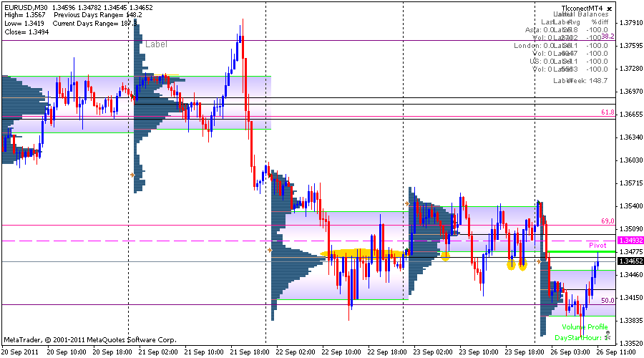644x358 pixels.
Task: Click the yellow circle marker nearest 23 Sep 02:00
Action: click(x=445, y=255)
